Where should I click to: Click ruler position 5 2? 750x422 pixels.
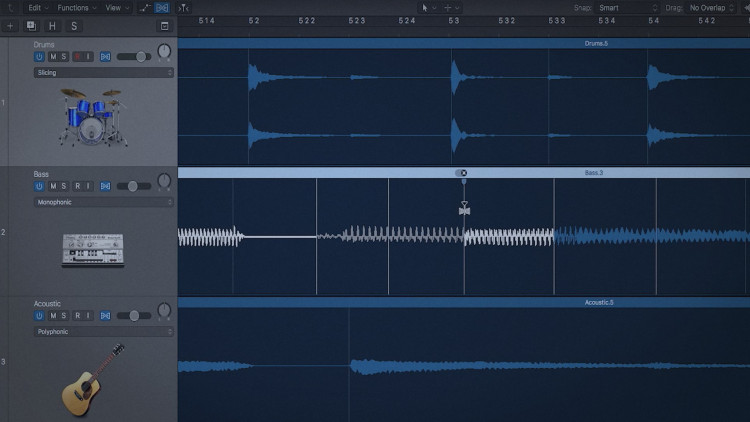click(254, 21)
